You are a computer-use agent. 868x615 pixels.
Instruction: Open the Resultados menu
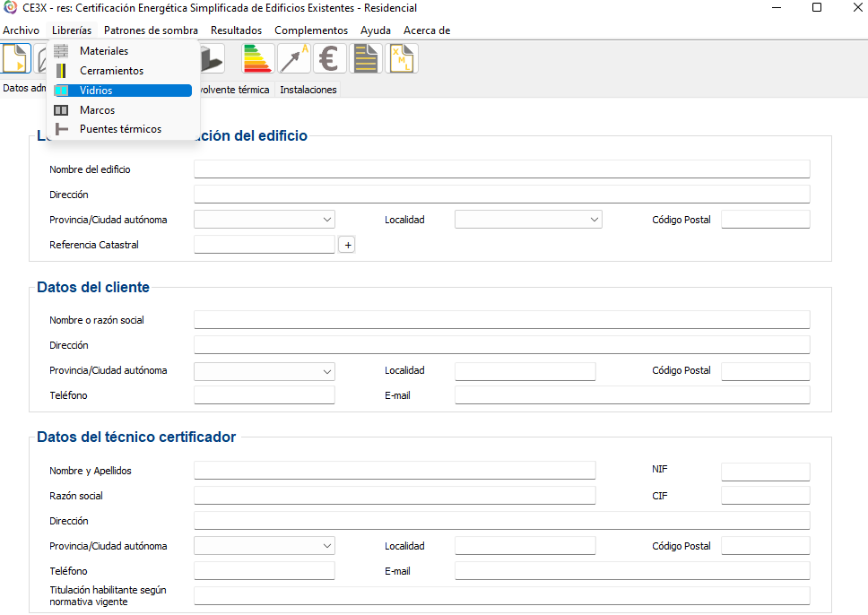pos(236,30)
